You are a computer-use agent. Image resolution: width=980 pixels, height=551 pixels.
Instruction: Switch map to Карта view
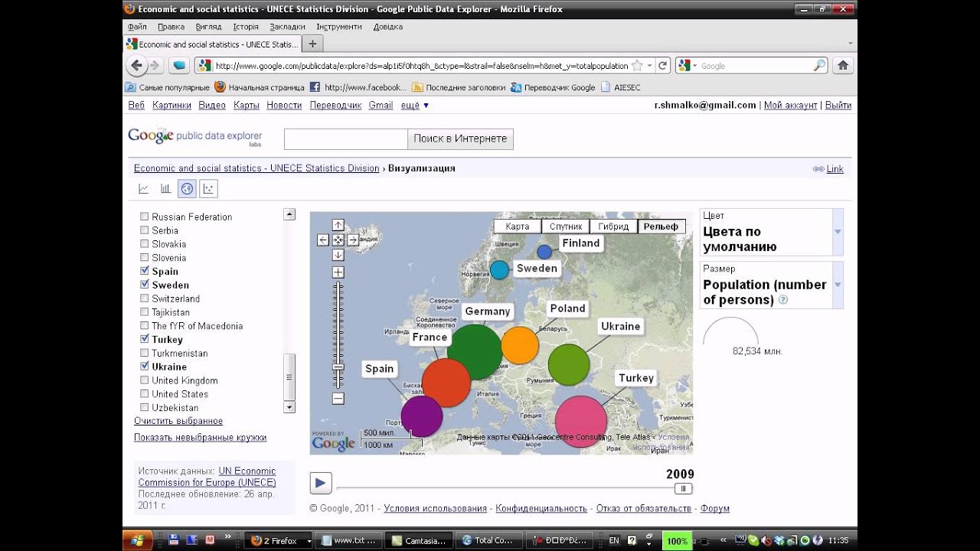tap(518, 227)
